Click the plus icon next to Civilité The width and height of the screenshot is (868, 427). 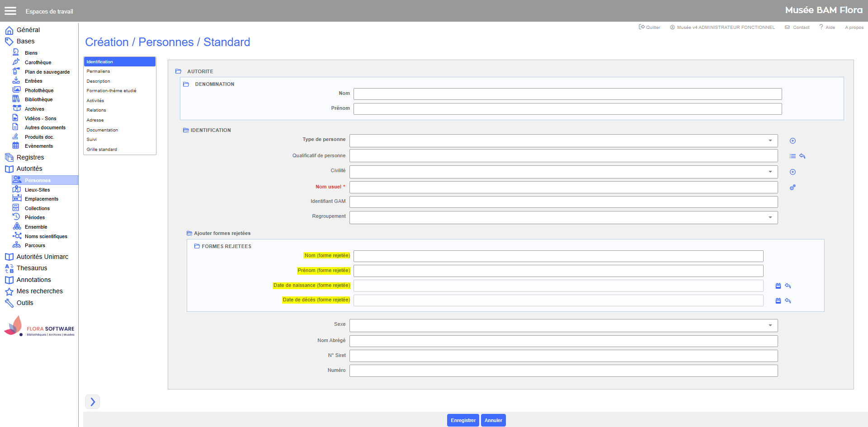[x=793, y=172]
